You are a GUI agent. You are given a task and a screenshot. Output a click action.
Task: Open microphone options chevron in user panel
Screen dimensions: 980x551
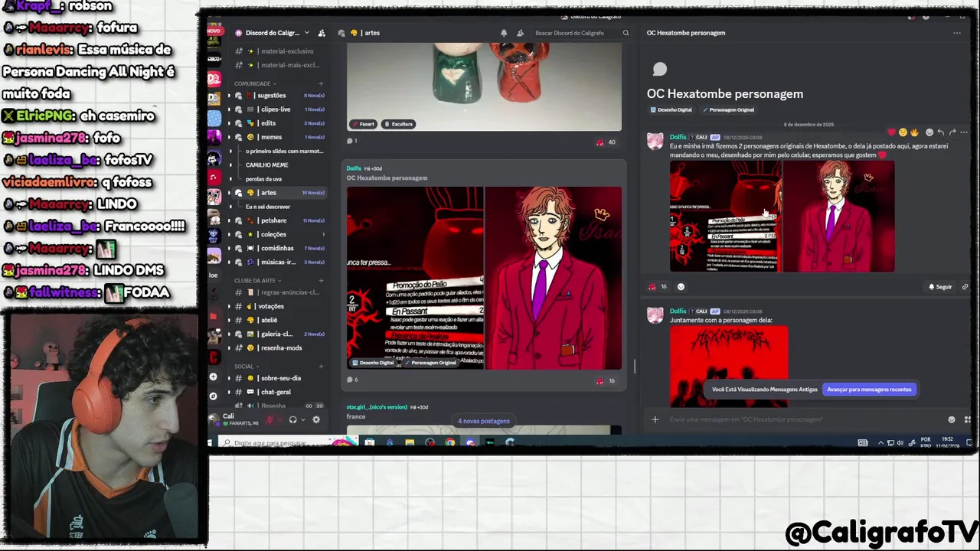pyautogui.click(x=279, y=419)
